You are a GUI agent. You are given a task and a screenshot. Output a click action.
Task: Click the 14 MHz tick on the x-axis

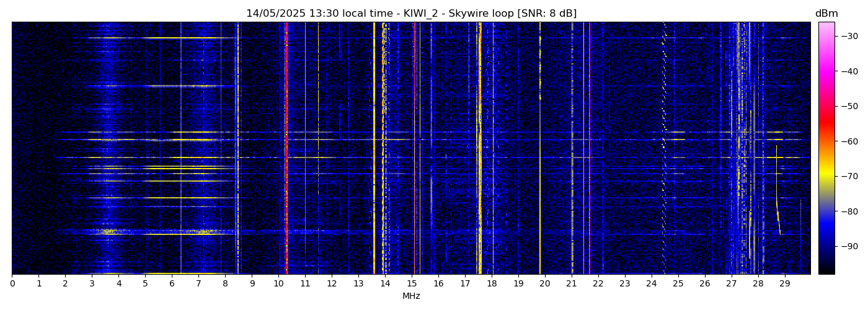385,283
